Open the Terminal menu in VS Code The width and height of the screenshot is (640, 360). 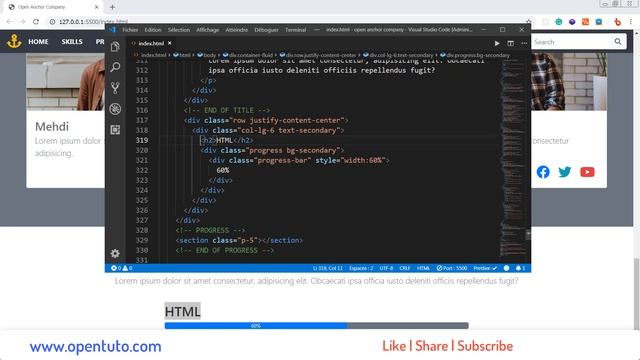[x=296, y=30]
